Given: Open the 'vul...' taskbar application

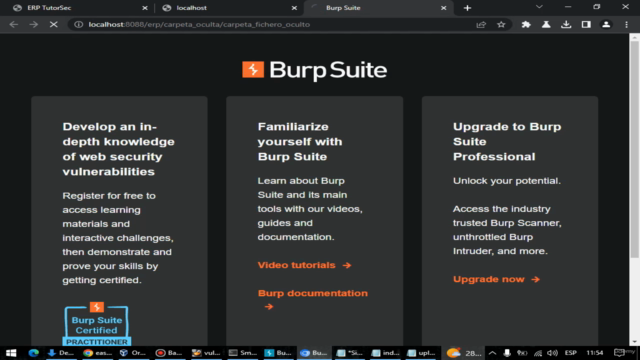Looking at the screenshot, I should [x=205, y=353].
